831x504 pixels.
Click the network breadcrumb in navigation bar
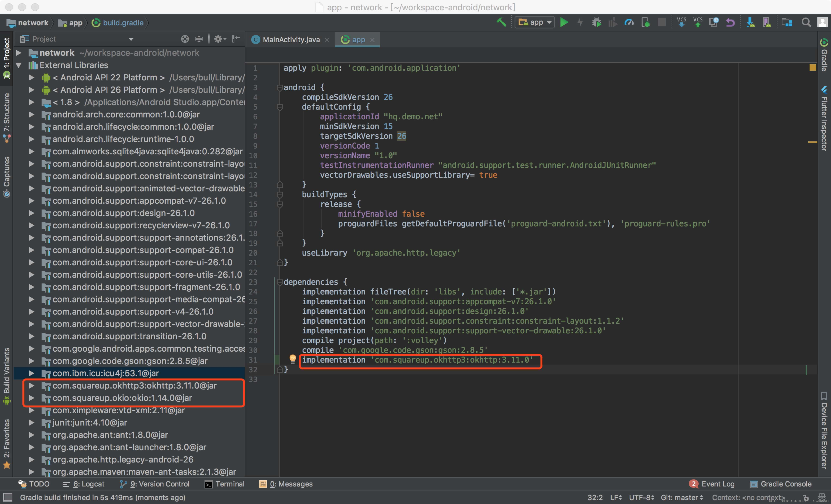pyautogui.click(x=28, y=23)
